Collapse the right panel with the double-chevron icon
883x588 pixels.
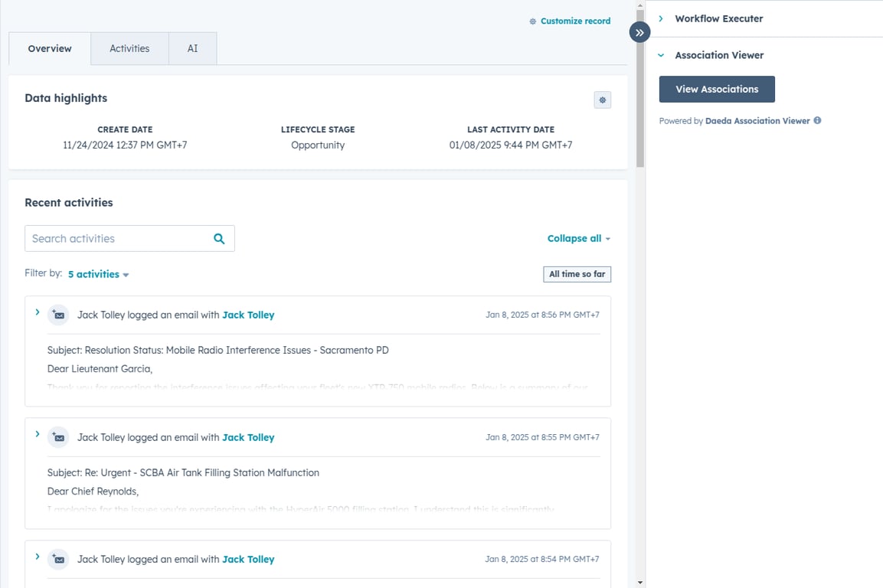click(639, 32)
